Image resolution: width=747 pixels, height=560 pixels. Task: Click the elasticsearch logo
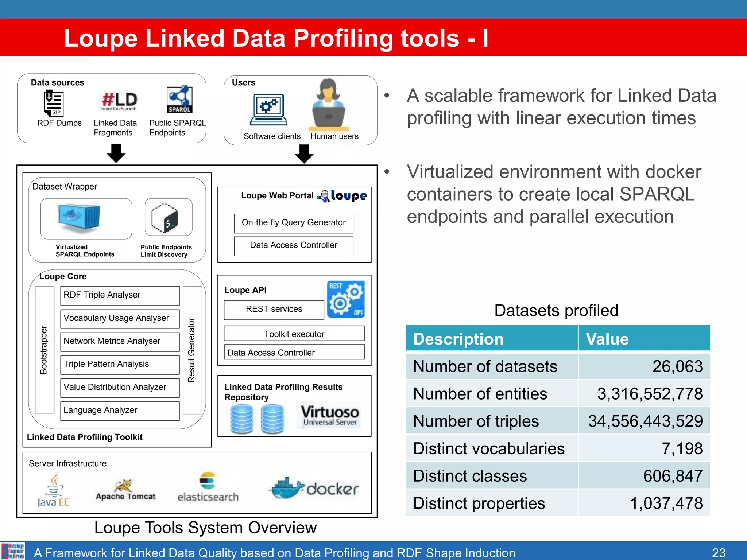[208, 487]
